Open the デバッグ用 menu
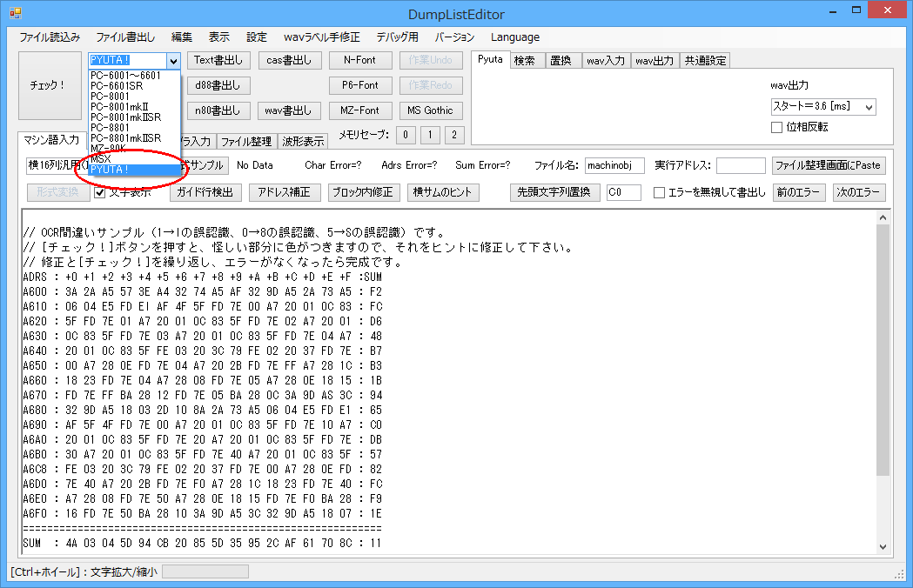Viewport: 913px width, 588px height. pos(397,37)
